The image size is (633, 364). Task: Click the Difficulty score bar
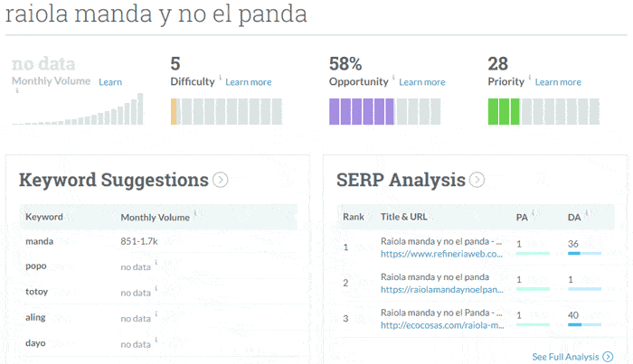tap(226, 111)
